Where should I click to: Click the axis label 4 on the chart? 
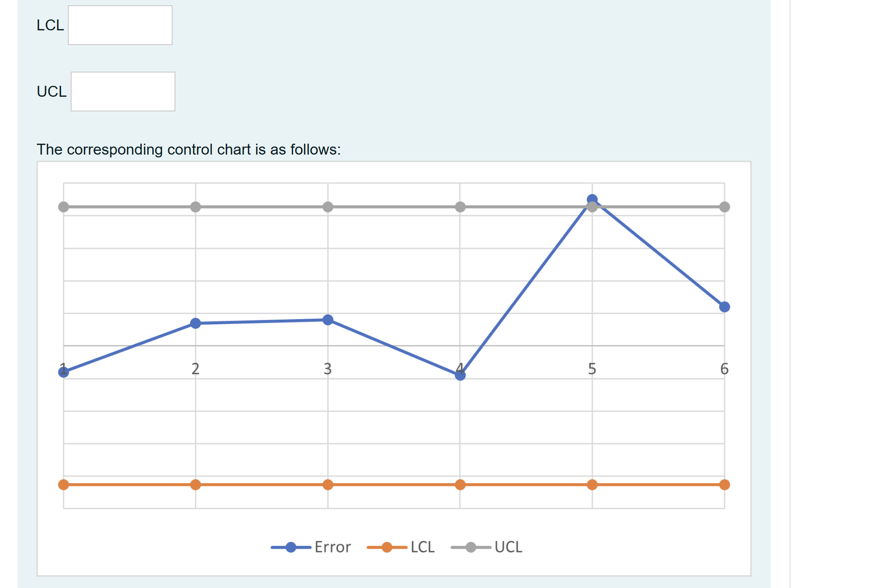tap(459, 368)
